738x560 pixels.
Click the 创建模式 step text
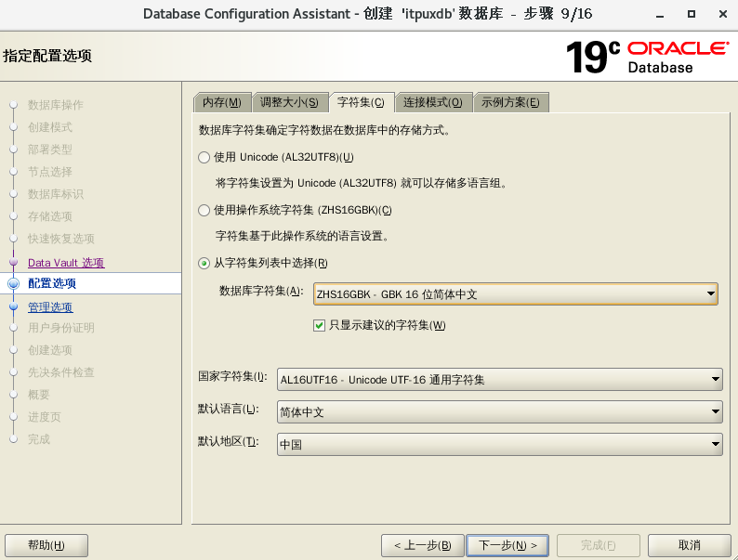pos(50,127)
